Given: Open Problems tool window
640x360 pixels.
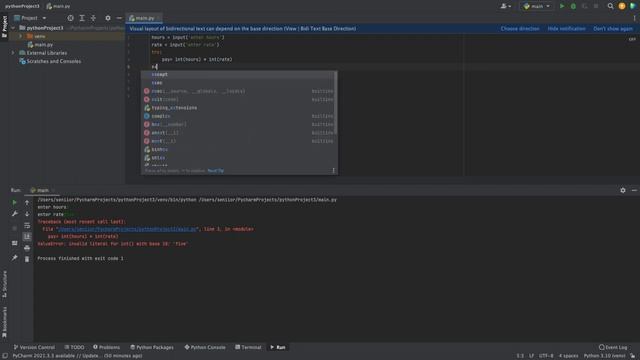Looking at the screenshot, I should tap(106, 347).
